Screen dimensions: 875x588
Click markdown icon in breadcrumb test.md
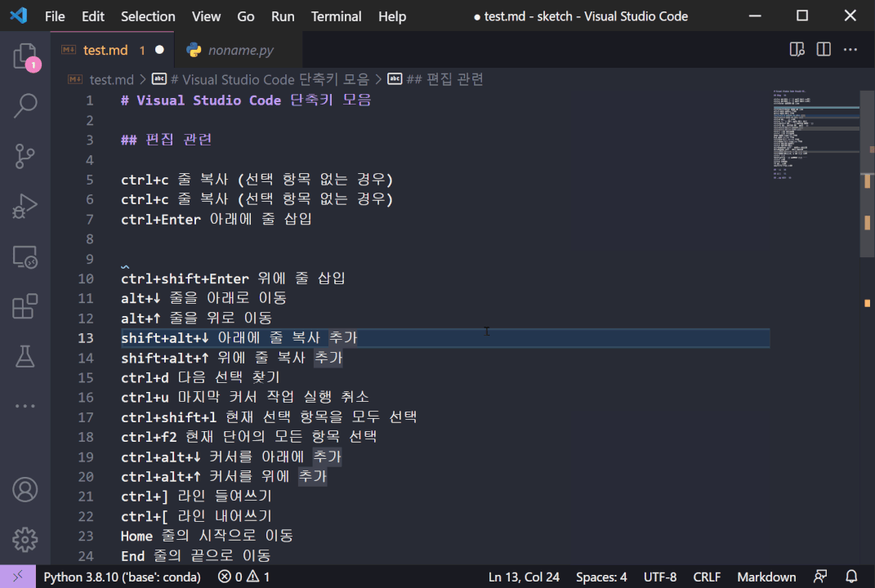point(75,79)
